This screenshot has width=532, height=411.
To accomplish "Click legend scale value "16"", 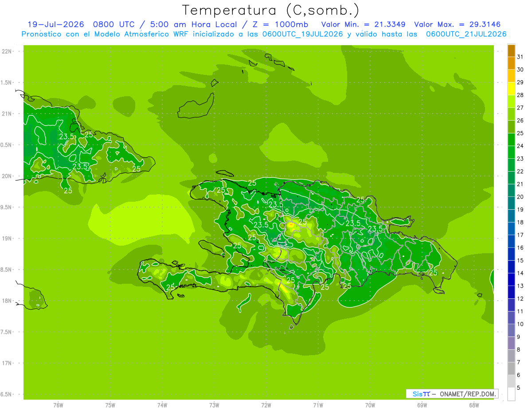I will click(x=520, y=248).
